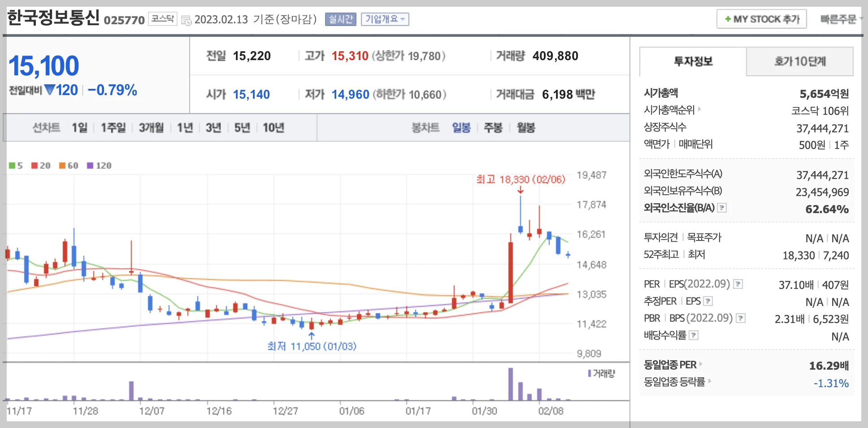This screenshot has height=428, width=868.
Task: Click the 한국정보통신 stock name
Action: pyautogui.click(x=53, y=18)
